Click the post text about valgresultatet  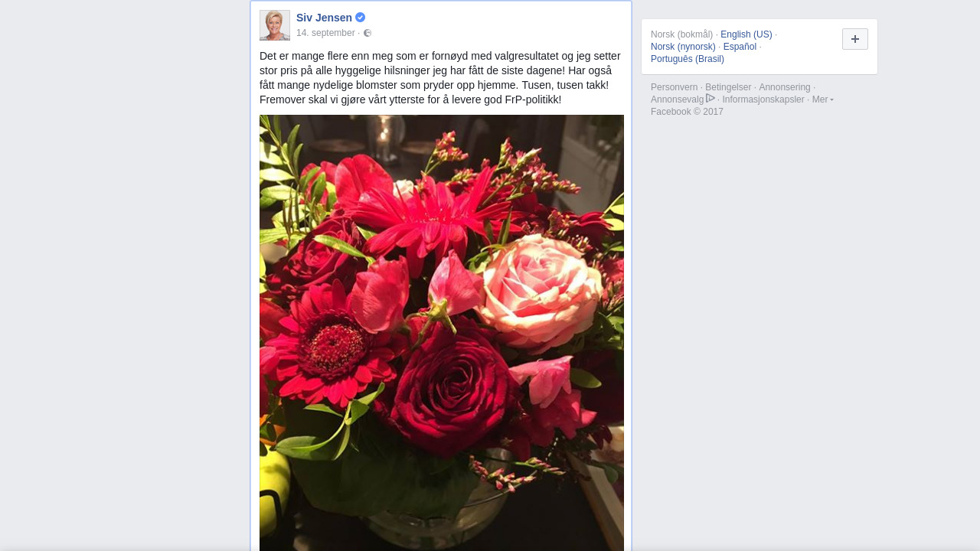[x=440, y=78]
